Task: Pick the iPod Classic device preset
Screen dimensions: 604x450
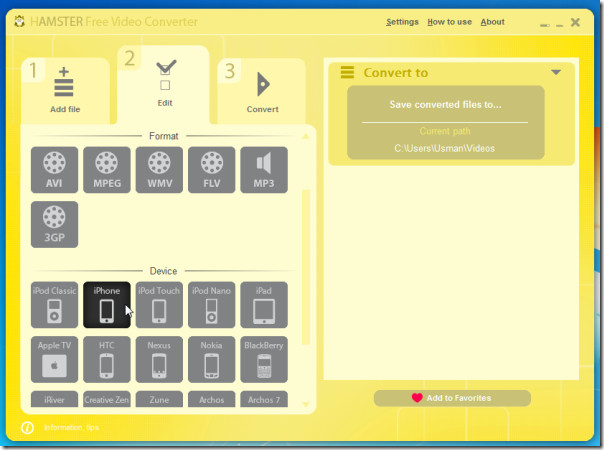Action: pos(54,305)
